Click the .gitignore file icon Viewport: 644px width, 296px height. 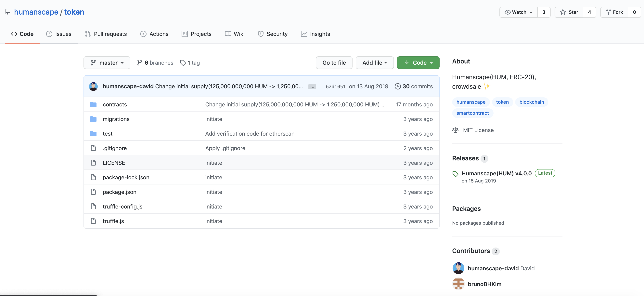[93, 148]
